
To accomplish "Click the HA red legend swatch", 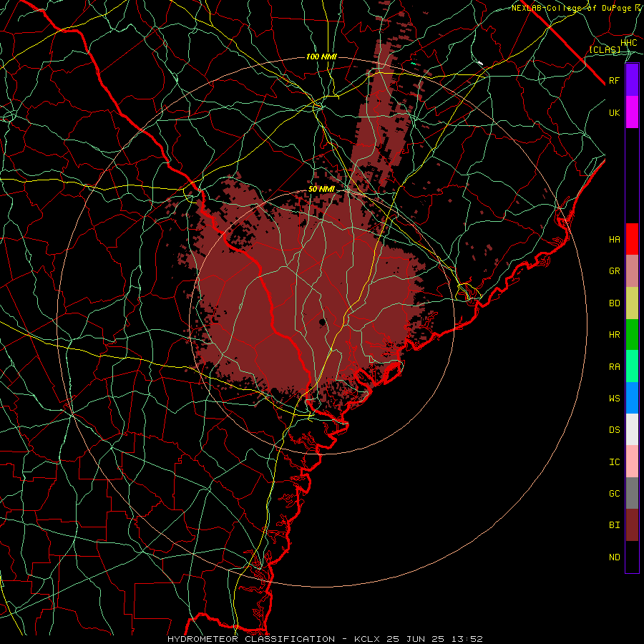I will click(632, 239).
